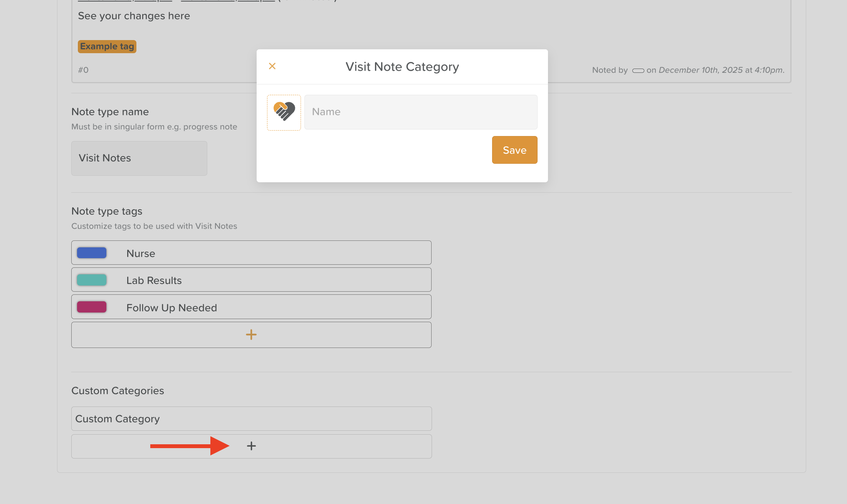Select the Nurse tag name
This screenshot has height=504, width=847.
click(x=141, y=254)
